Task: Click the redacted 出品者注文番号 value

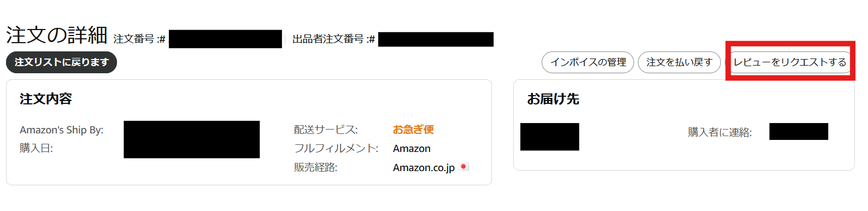Action: point(436,39)
